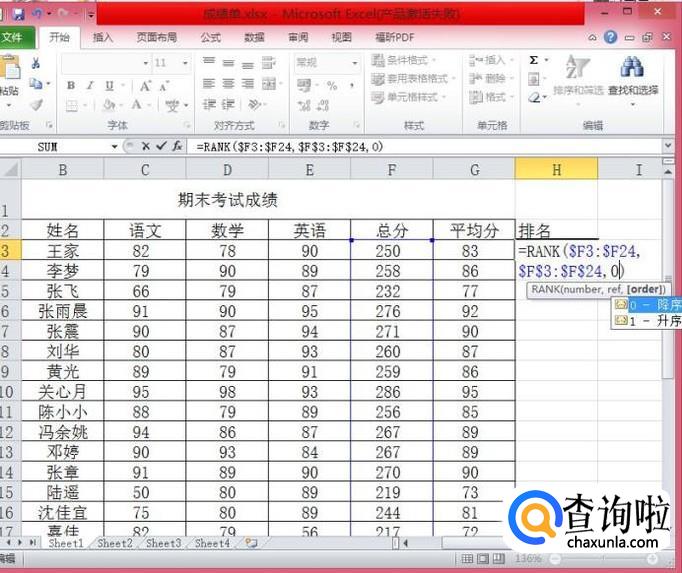Open the font size dropdown
The image size is (682, 573).
click(x=185, y=64)
